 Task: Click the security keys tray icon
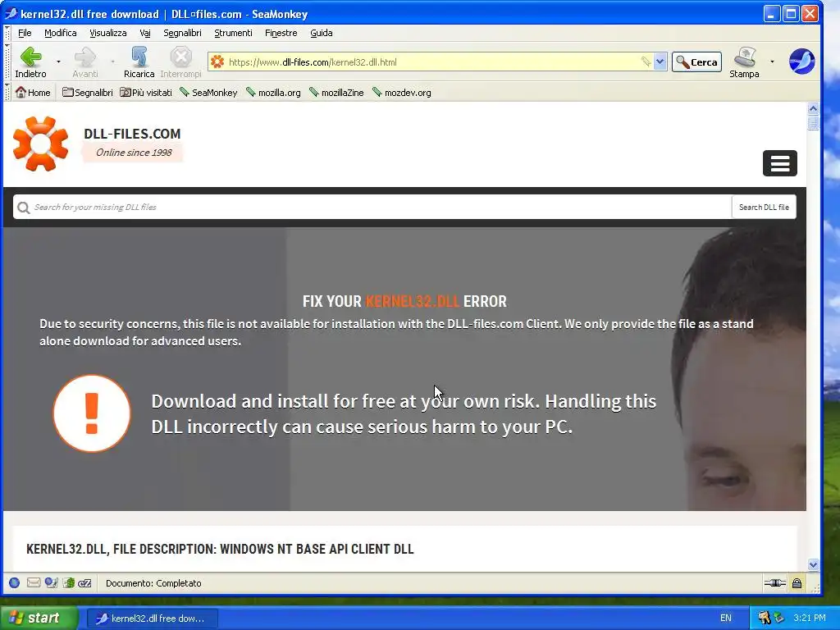764,618
